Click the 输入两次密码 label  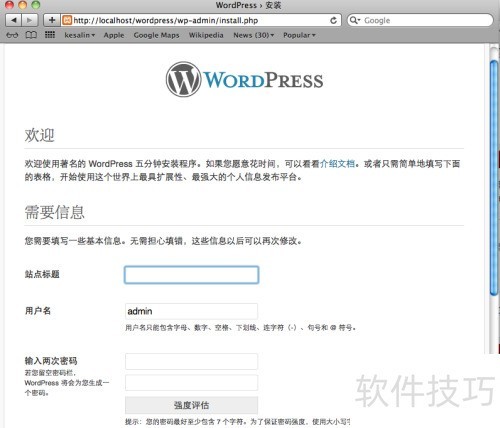pos(51,361)
